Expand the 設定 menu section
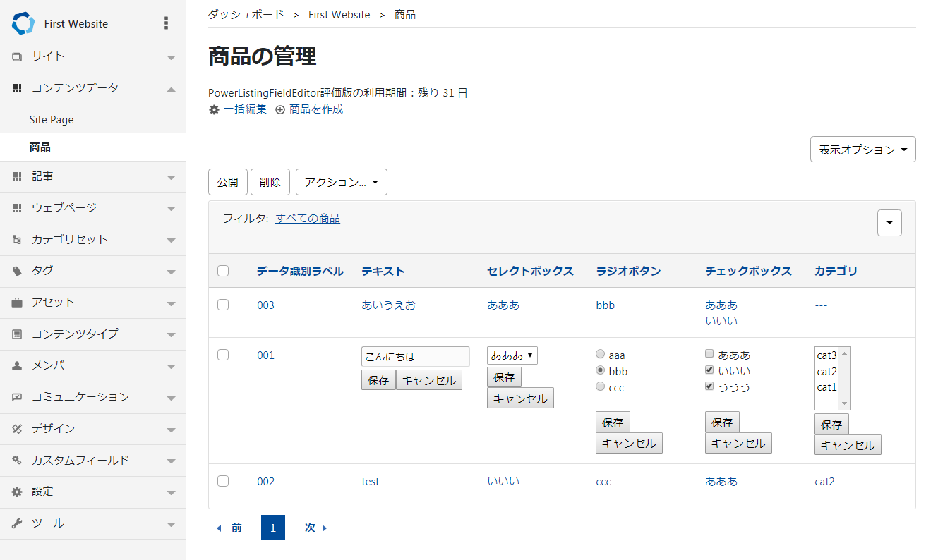 pos(171,492)
